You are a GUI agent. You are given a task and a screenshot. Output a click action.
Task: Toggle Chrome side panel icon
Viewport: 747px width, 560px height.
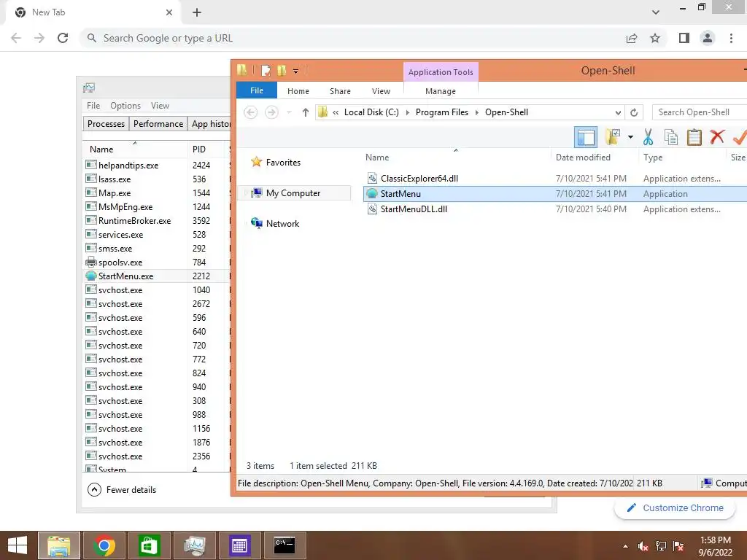point(684,38)
